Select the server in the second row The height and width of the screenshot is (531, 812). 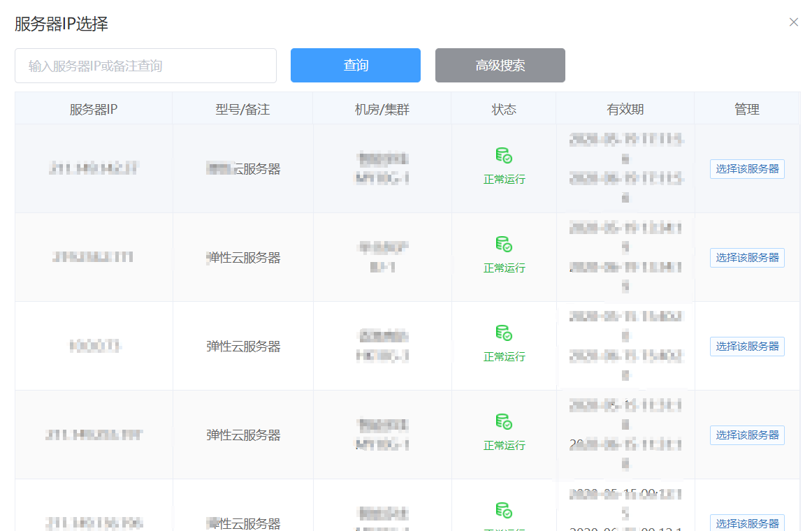click(747, 258)
